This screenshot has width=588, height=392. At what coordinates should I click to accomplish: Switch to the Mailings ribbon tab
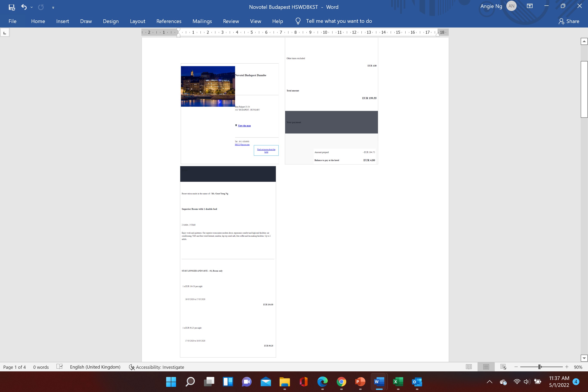[x=202, y=21]
